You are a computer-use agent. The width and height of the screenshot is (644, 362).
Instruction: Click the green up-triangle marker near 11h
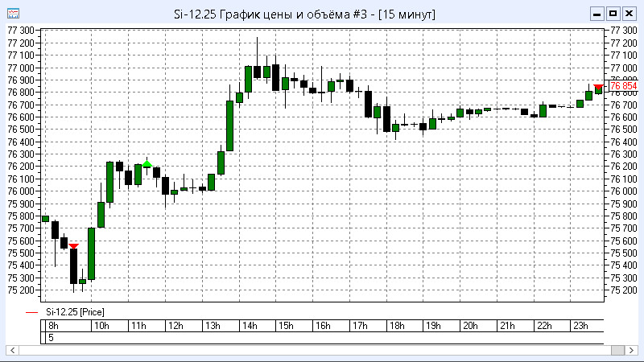point(147,164)
